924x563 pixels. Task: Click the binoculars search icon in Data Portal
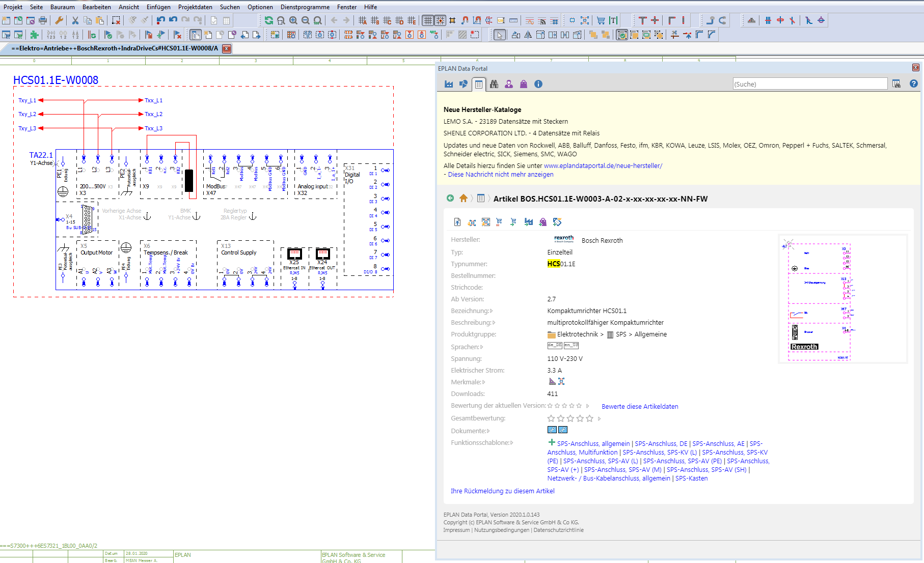(494, 85)
